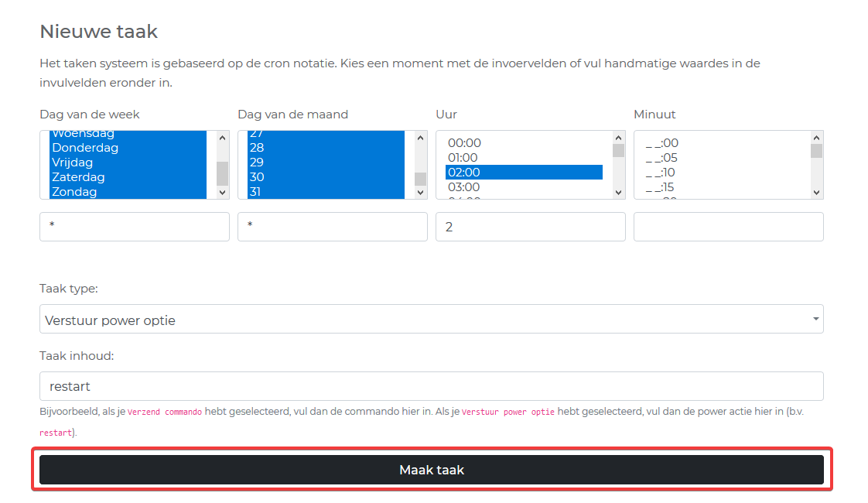Choose Vrijdag in Dag van de week
868x503 pixels.
coord(73,163)
